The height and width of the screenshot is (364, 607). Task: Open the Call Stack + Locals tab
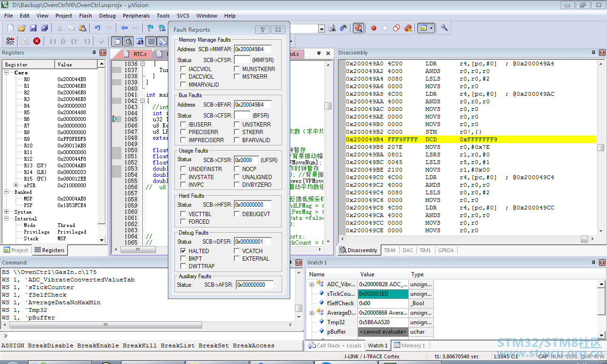[x=334, y=346]
